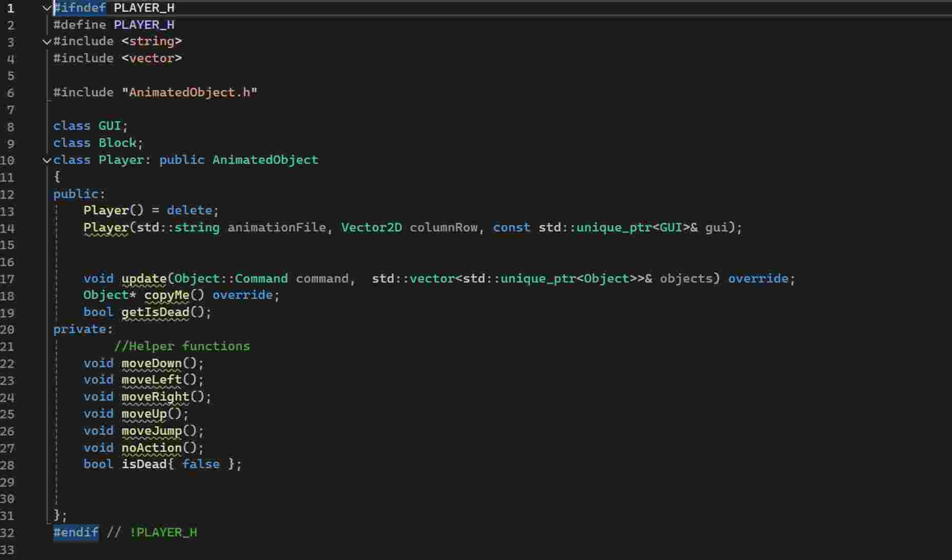The image size is (952, 560).
Task: Click the opening brace on line 11
Action: 57,177
